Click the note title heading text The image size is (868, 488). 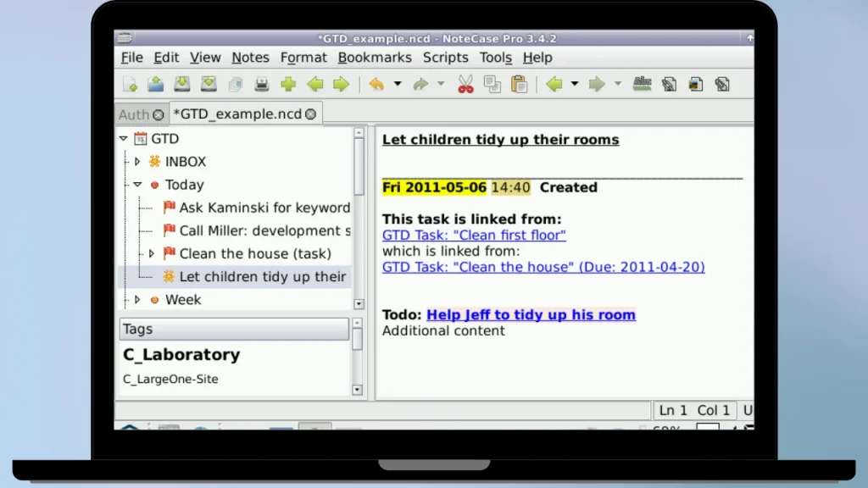click(500, 140)
